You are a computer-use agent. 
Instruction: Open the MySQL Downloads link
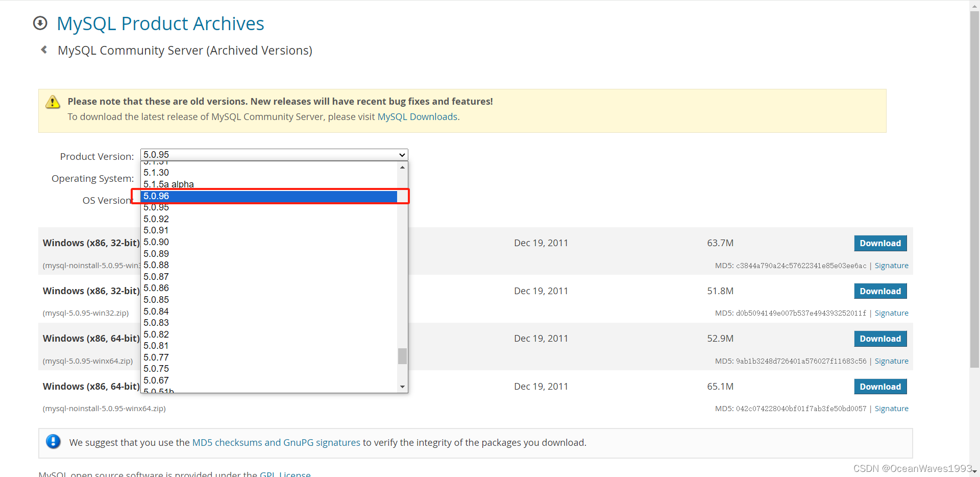(417, 117)
